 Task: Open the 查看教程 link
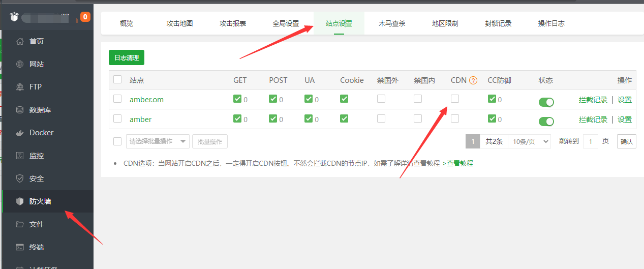coord(457,163)
